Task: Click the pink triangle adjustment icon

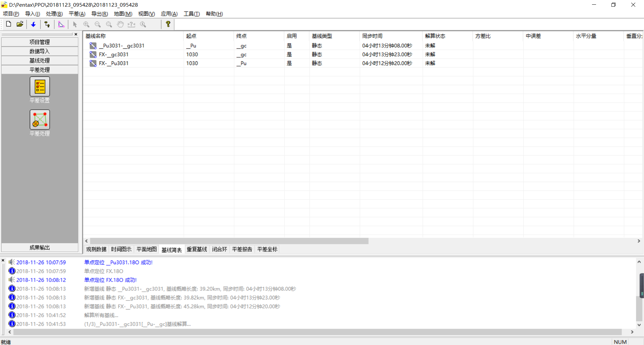Action: coord(61,24)
